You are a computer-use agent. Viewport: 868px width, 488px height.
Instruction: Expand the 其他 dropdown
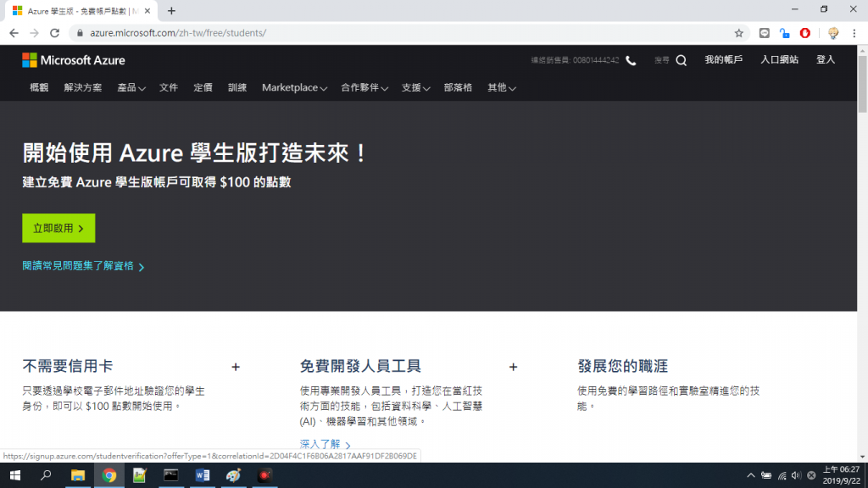502,87
